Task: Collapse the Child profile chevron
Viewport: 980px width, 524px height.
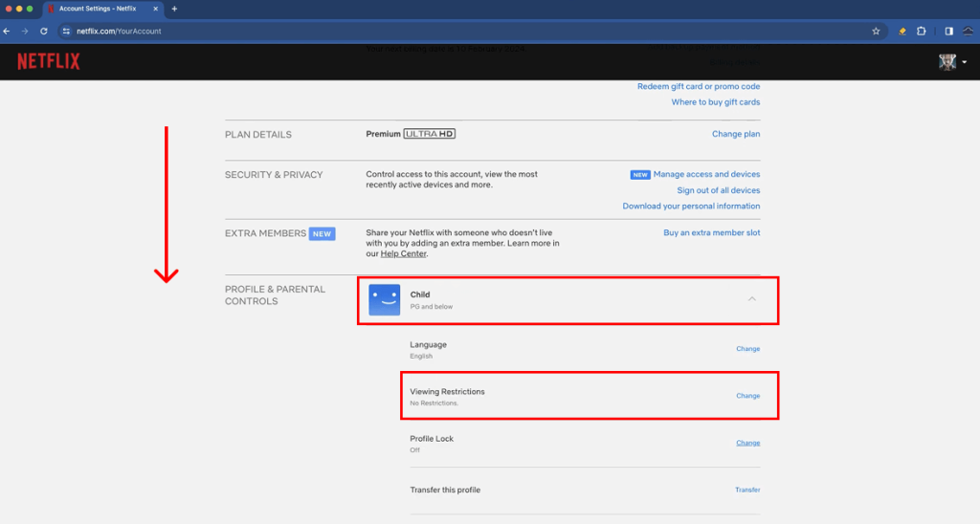Action: 752,299
